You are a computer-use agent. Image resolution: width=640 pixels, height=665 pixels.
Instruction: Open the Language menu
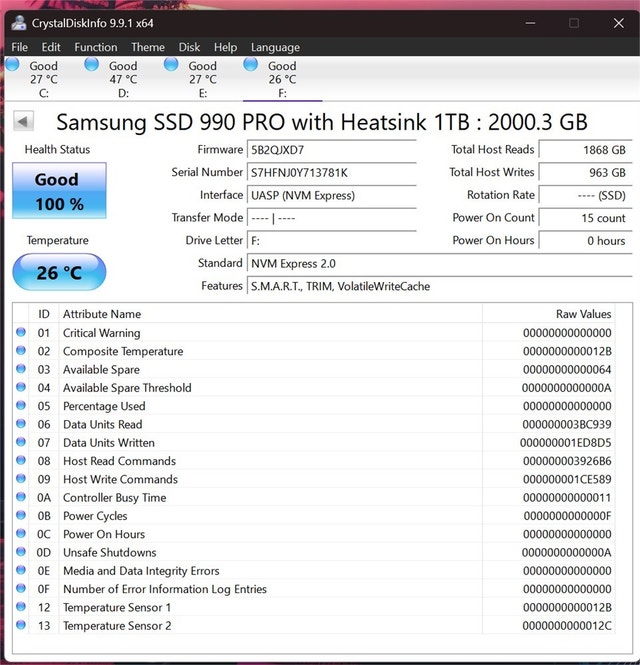(275, 47)
